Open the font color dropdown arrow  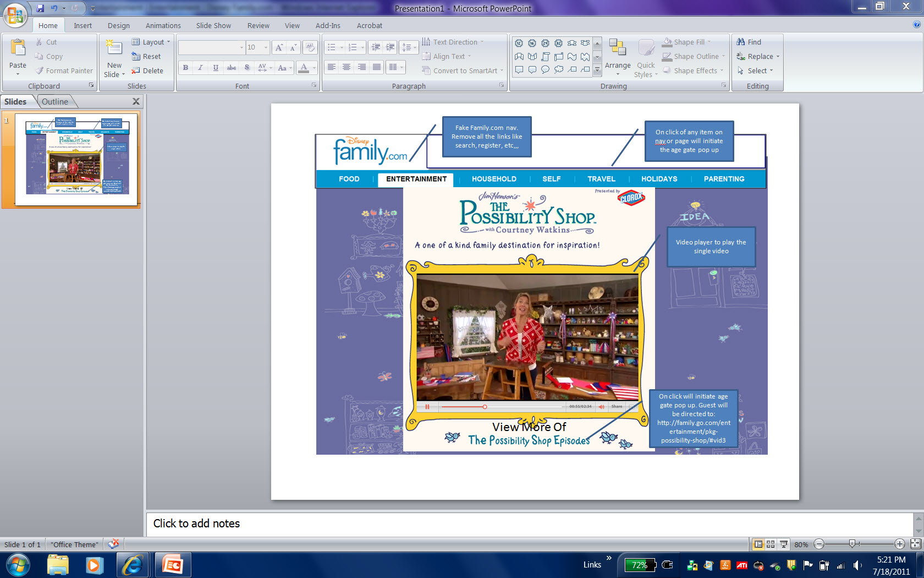point(314,68)
